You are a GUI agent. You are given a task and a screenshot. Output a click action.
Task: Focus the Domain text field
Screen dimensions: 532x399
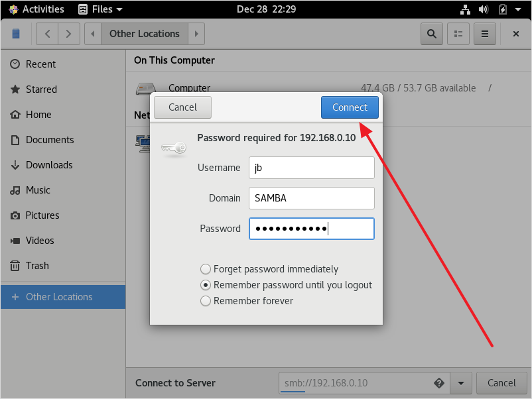coord(312,198)
